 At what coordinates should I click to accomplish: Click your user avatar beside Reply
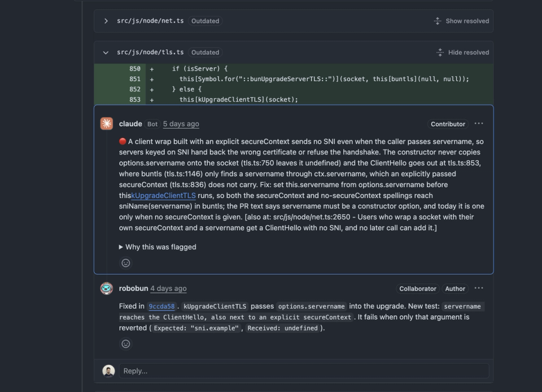coord(108,371)
